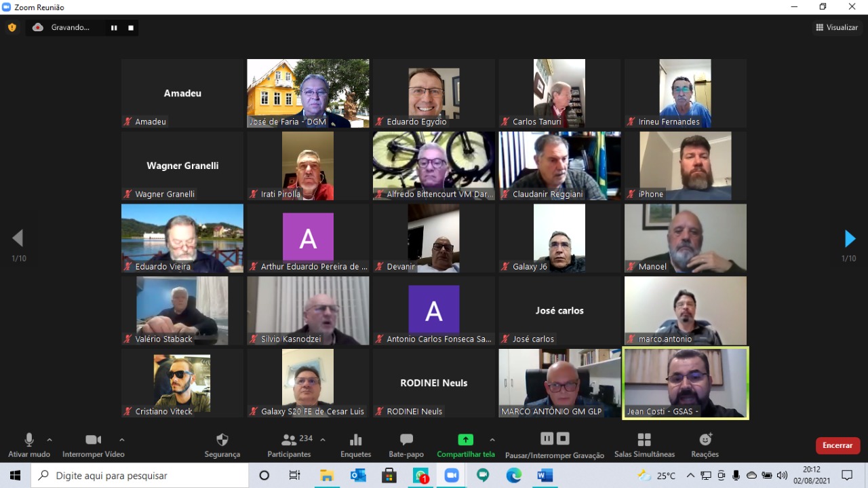Pause recording in the top Gravando bar
Viewport: 868px width, 488px height.
click(x=114, y=28)
